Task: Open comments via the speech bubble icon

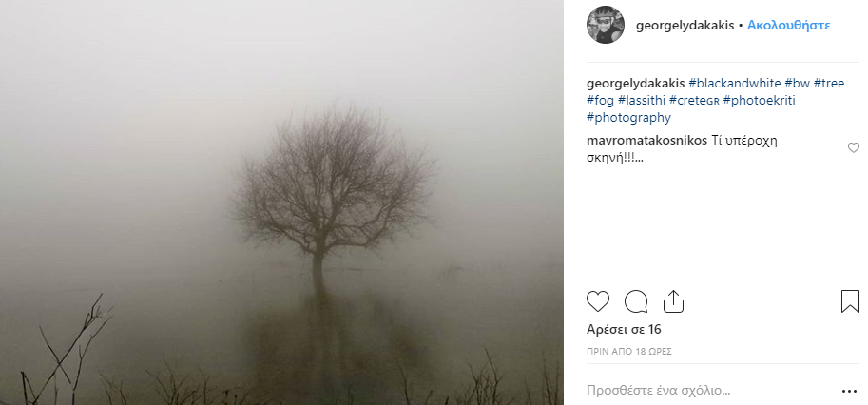Action: 635,301
